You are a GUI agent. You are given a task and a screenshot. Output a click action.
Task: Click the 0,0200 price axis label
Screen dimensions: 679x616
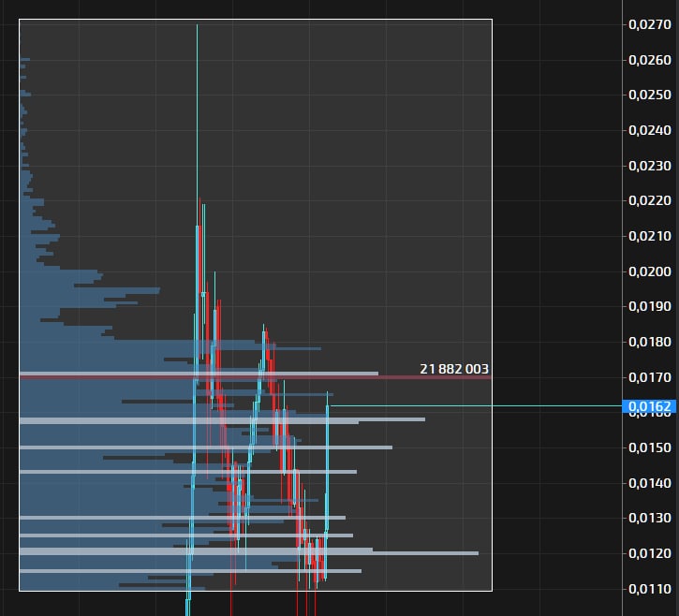650,271
